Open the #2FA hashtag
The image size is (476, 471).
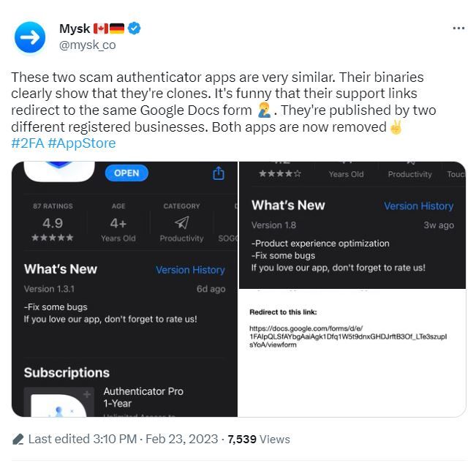26,143
